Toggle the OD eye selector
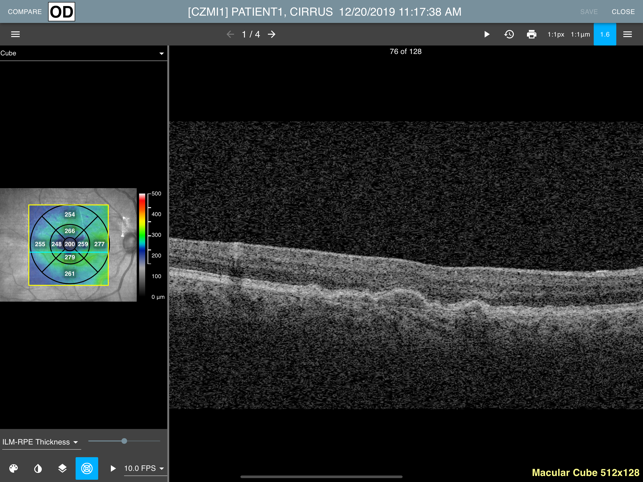The height and width of the screenshot is (482, 643). (x=62, y=11)
